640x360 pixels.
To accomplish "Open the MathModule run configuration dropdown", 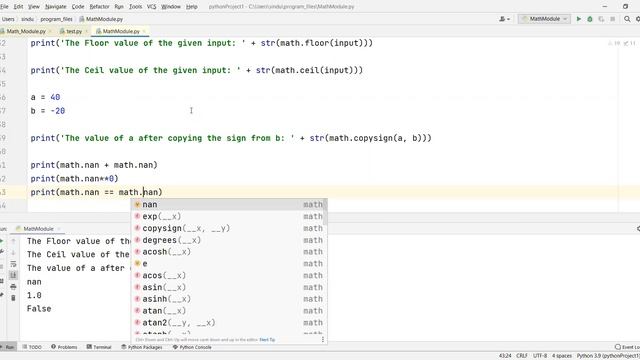I will [544, 19].
